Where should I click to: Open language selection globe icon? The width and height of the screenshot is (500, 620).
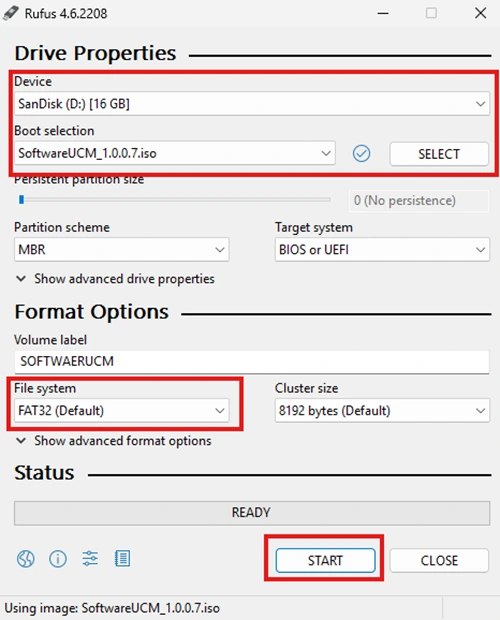click(25, 559)
